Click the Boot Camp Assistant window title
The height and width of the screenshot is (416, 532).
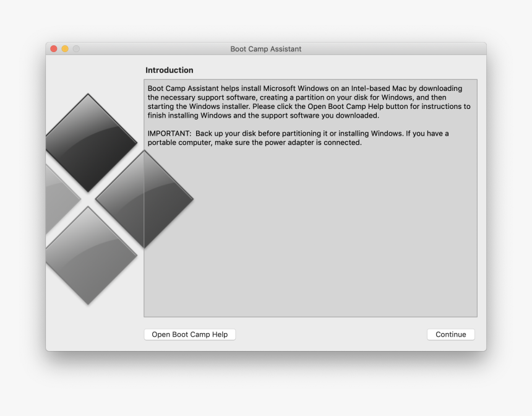click(265, 49)
